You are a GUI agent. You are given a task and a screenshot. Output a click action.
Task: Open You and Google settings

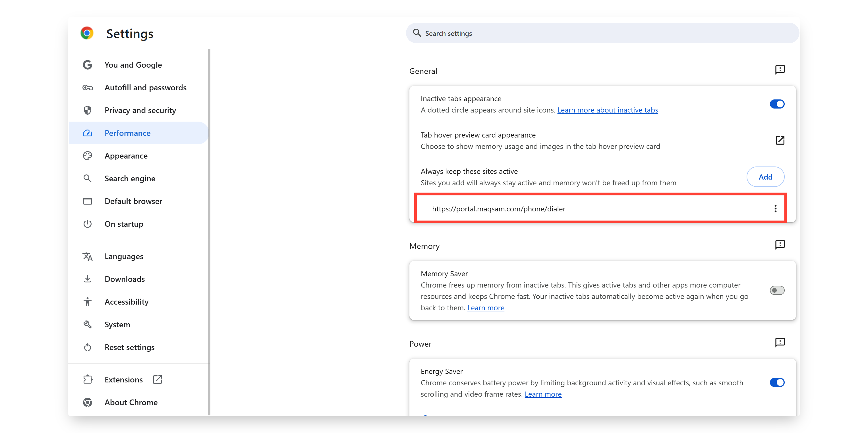(x=138, y=65)
